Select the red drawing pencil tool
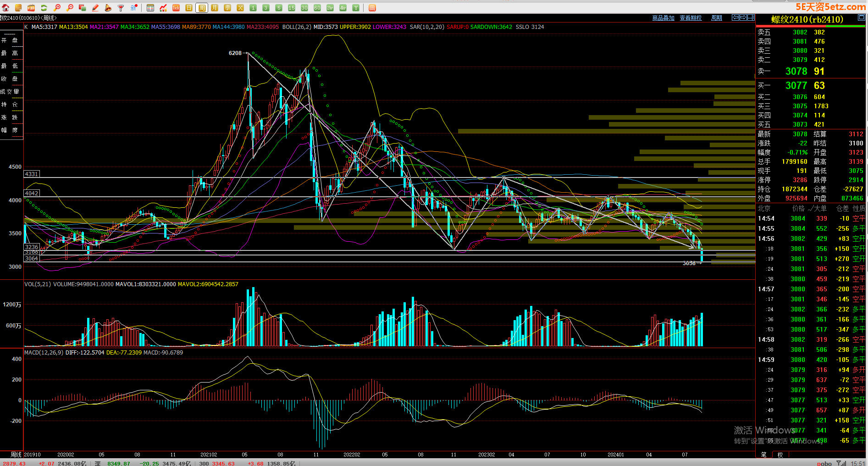The image size is (868, 466). click(95, 8)
